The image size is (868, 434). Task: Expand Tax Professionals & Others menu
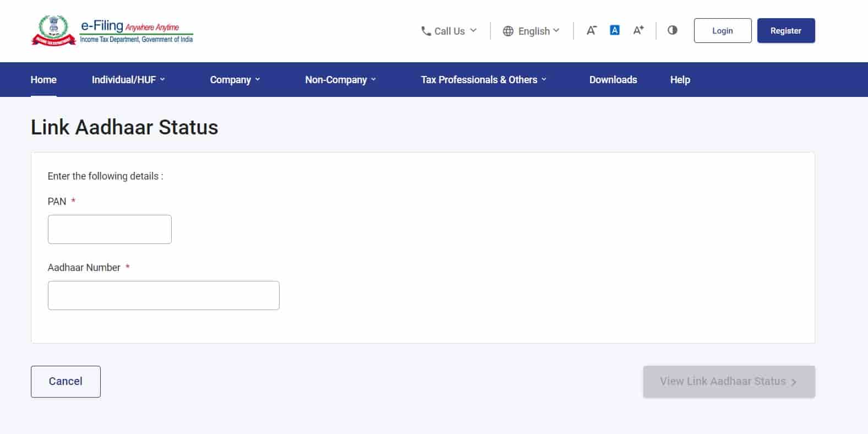point(484,80)
